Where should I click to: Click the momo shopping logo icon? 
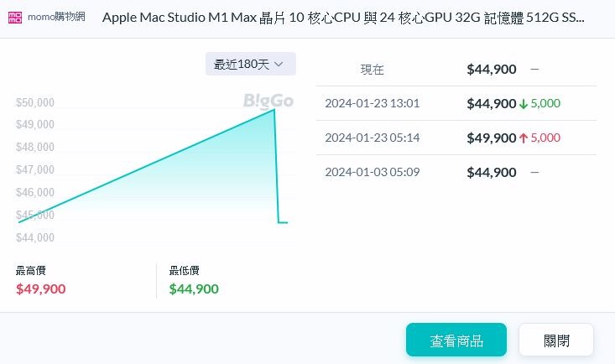pyautogui.click(x=15, y=18)
